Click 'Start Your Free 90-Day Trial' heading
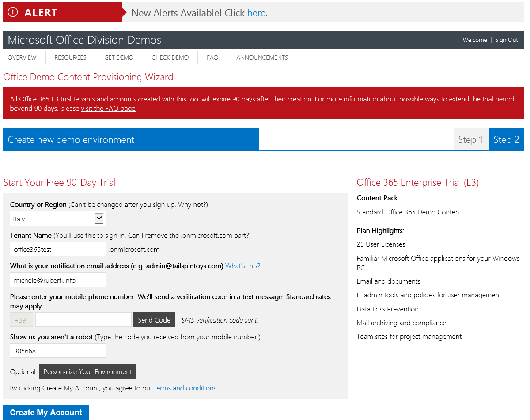The height and width of the screenshot is (420, 530). pyautogui.click(x=60, y=183)
